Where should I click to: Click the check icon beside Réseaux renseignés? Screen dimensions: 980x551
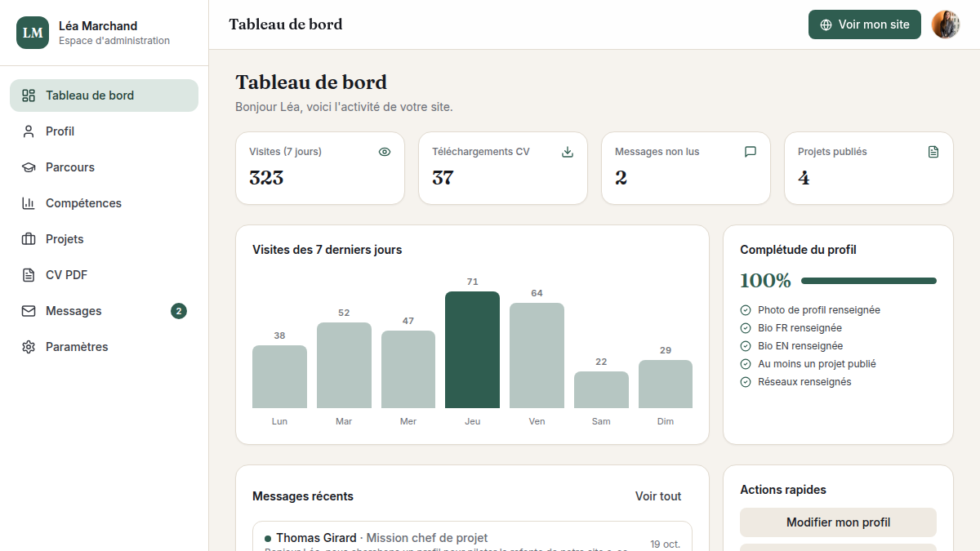coord(746,382)
